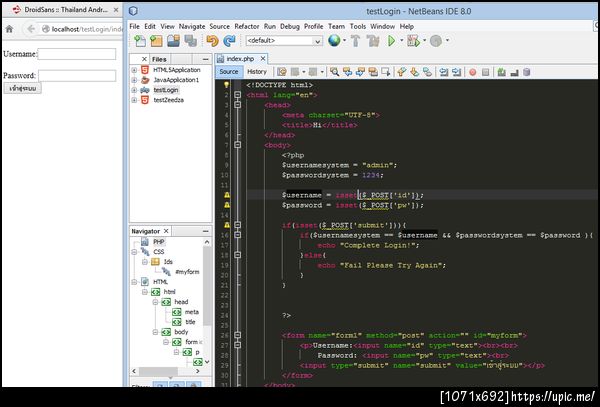
Task: Close the Navigator panel tab
Action: pyautogui.click(x=166, y=231)
